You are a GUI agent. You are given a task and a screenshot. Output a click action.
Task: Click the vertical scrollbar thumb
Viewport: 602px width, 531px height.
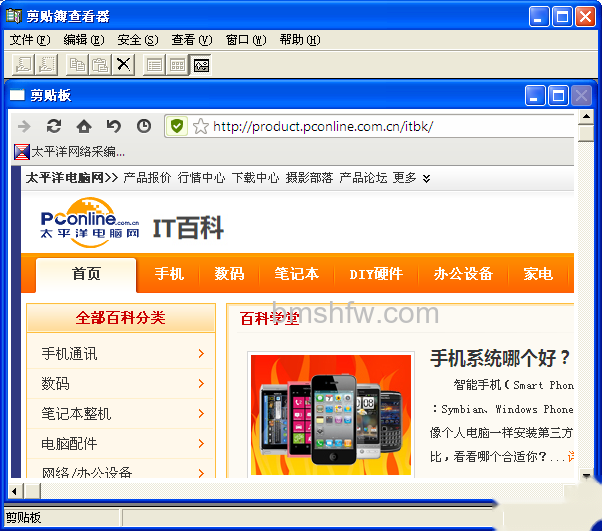coord(586,133)
